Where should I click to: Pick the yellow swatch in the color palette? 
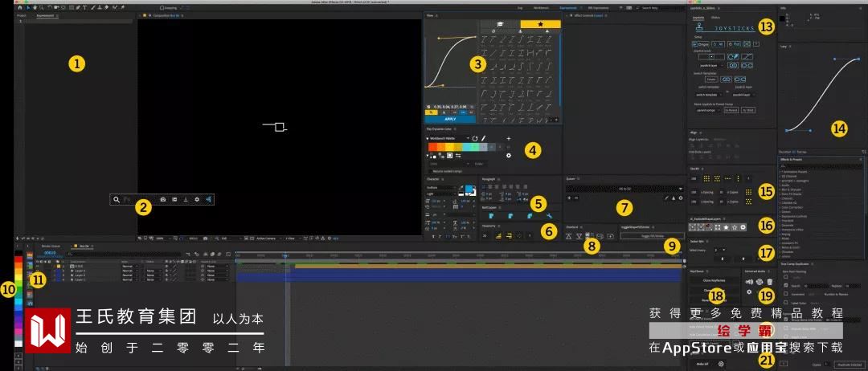[x=449, y=147]
